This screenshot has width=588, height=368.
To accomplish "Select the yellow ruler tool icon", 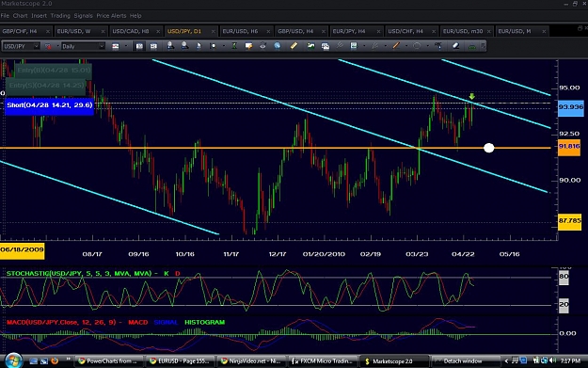I will pyautogui.click(x=294, y=46).
